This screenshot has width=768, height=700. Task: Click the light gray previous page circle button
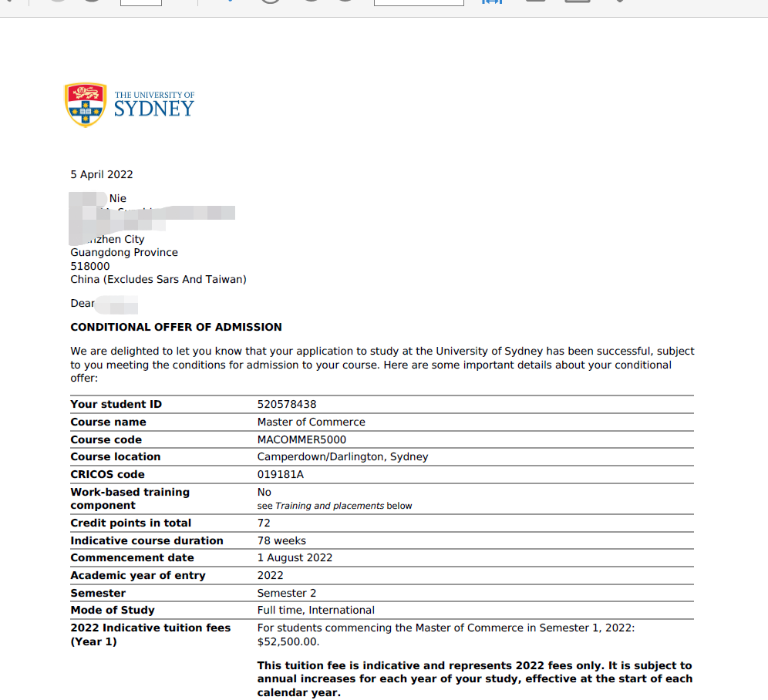coord(58,2)
